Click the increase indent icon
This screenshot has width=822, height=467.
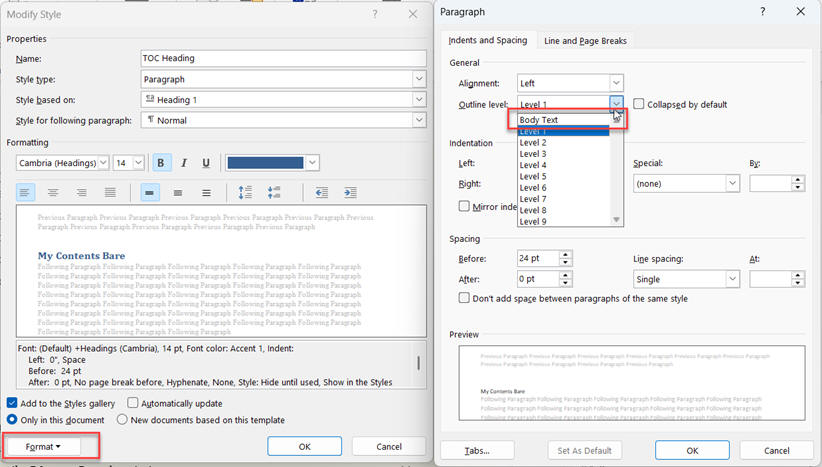click(350, 193)
